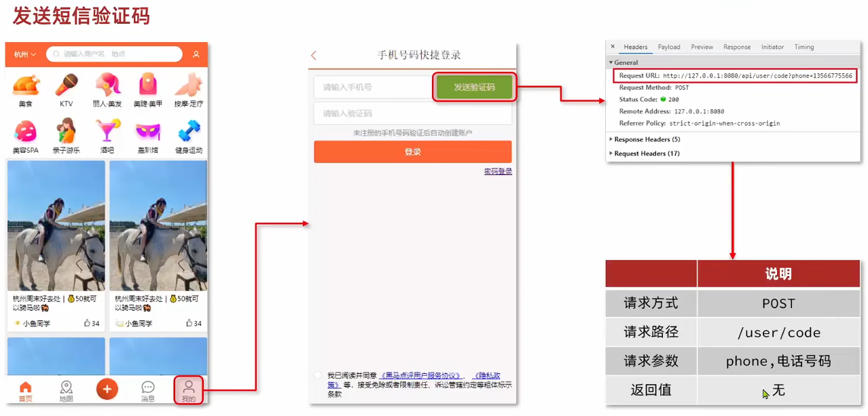Open the 美食 food category icon
868x416 pixels.
pyautogui.click(x=26, y=86)
